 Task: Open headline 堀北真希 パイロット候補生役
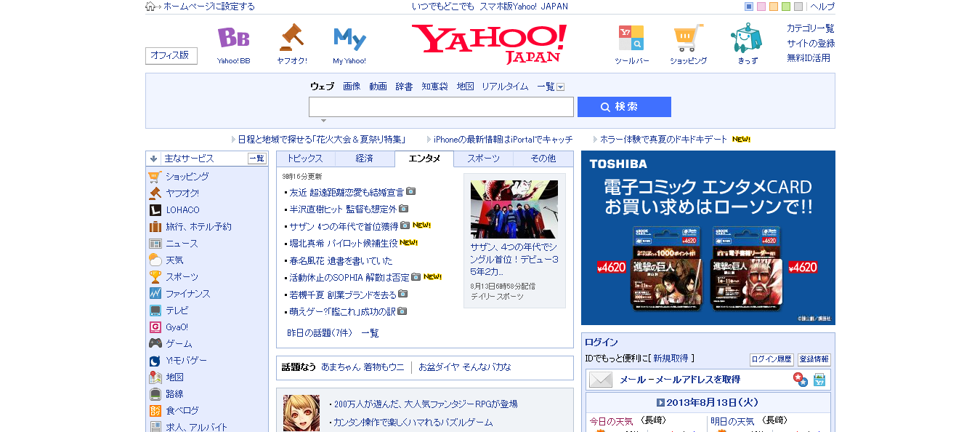click(344, 244)
